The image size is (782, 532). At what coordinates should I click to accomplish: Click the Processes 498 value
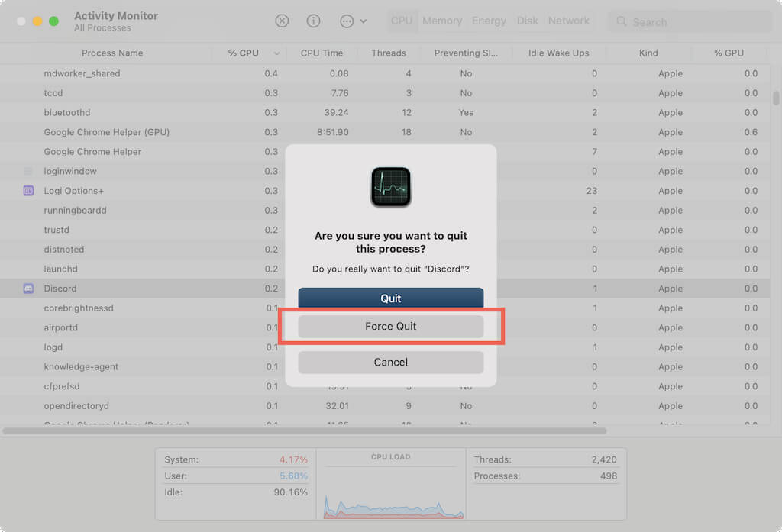point(609,476)
